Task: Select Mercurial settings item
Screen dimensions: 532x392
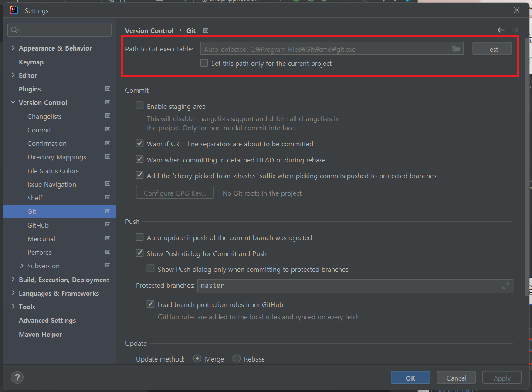Action: click(x=41, y=239)
